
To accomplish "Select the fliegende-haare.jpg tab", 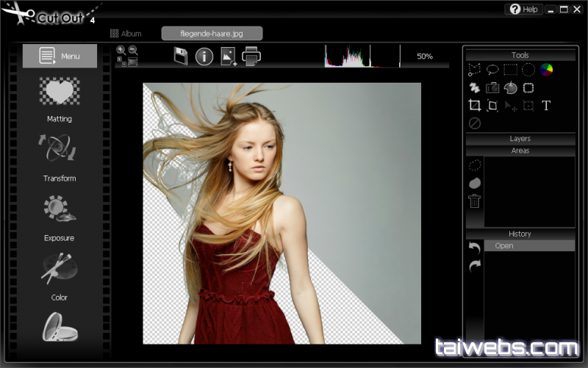I will (212, 34).
